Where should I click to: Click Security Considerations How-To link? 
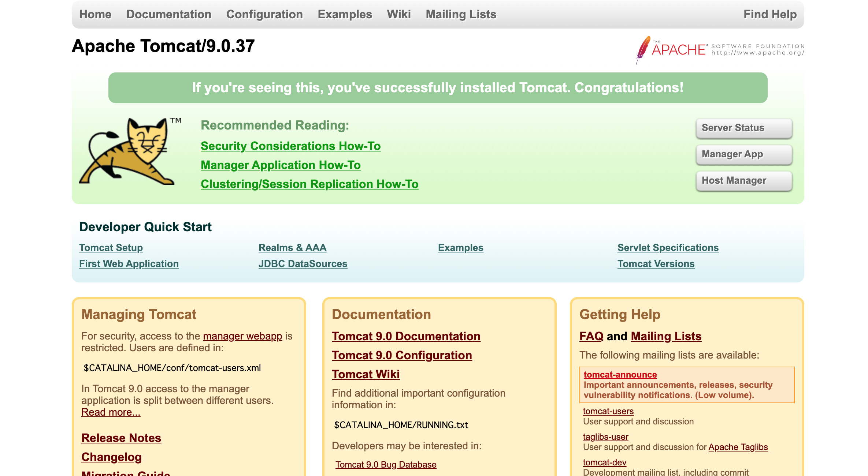292,146
